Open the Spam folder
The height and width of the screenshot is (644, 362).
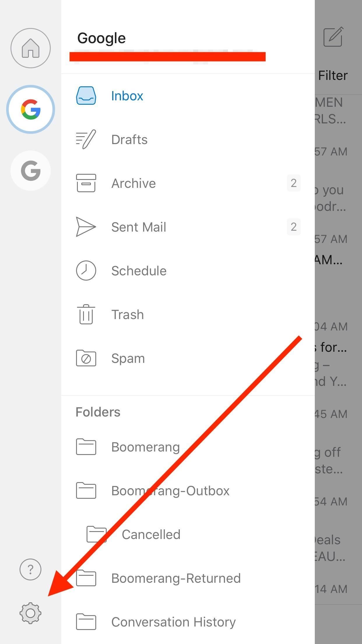(128, 358)
